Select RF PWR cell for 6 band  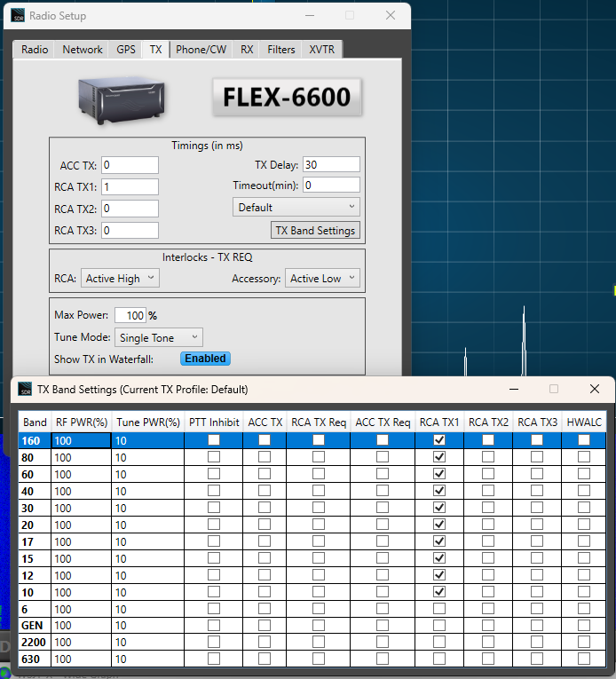(x=82, y=609)
